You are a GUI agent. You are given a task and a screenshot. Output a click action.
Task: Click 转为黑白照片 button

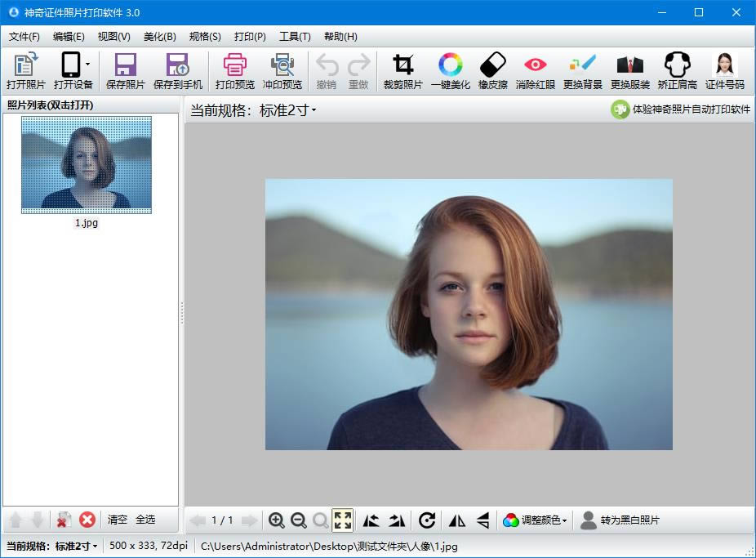pos(620,520)
